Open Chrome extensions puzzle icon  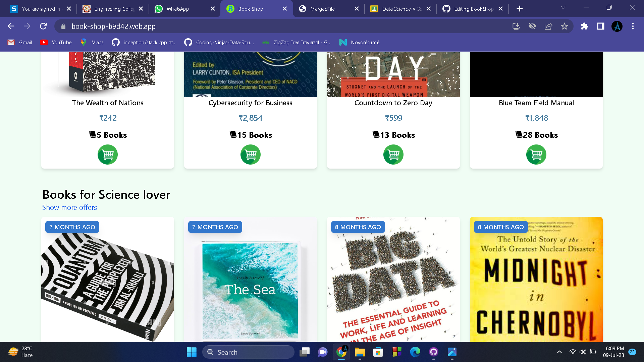click(585, 26)
